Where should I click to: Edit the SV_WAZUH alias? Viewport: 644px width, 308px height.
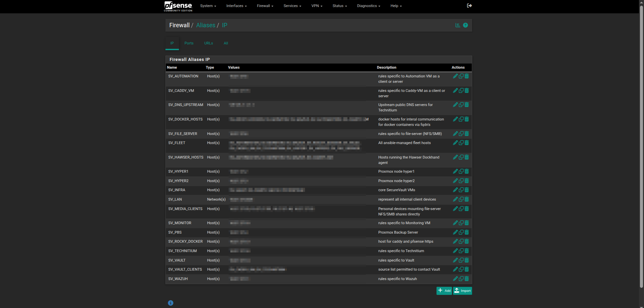[x=455, y=279]
